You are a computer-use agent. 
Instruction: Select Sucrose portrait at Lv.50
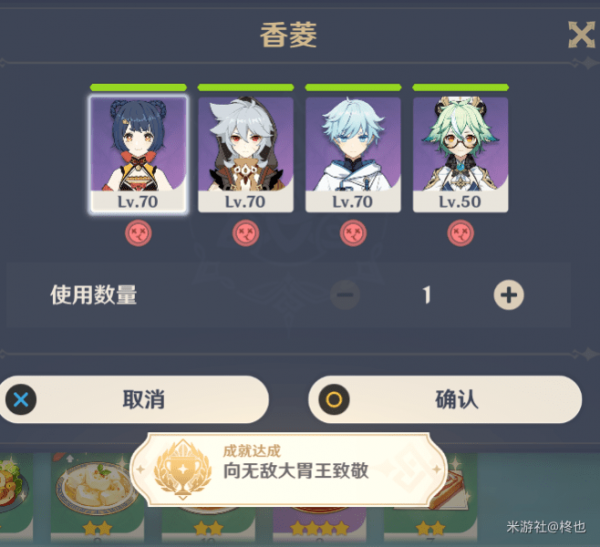pyautogui.click(x=460, y=154)
